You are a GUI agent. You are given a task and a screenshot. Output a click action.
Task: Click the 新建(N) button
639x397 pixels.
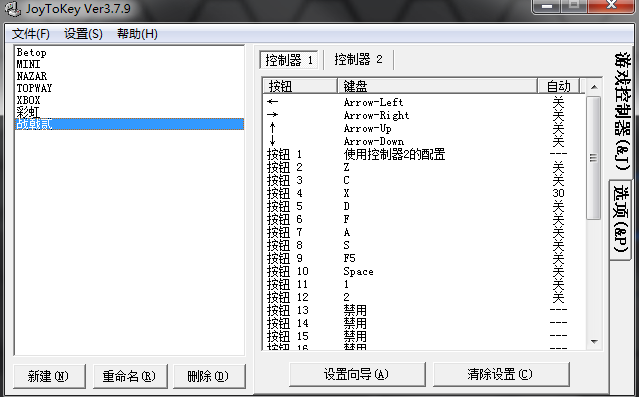[49, 376]
